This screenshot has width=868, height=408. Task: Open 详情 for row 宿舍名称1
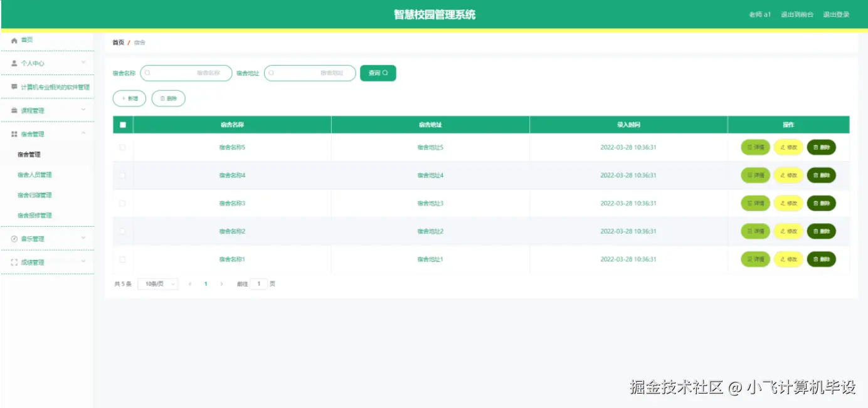(x=755, y=259)
